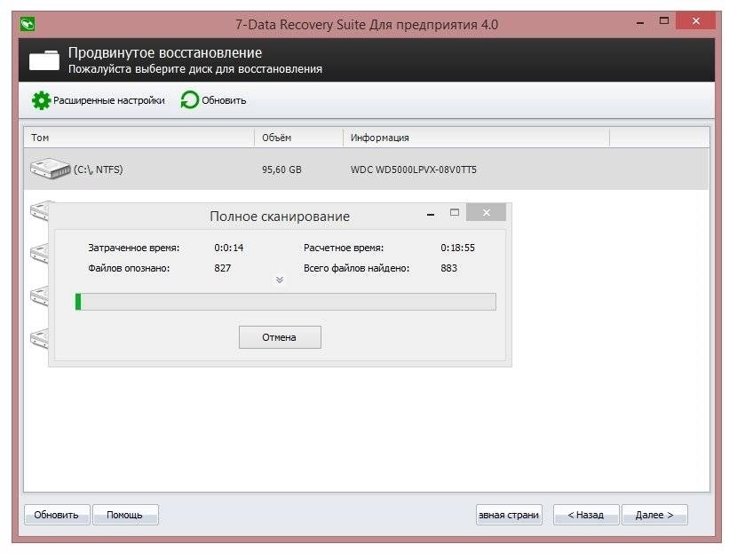
Task: Click the Файлов опознано label
Action: pyautogui.click(x=129, y=268)
